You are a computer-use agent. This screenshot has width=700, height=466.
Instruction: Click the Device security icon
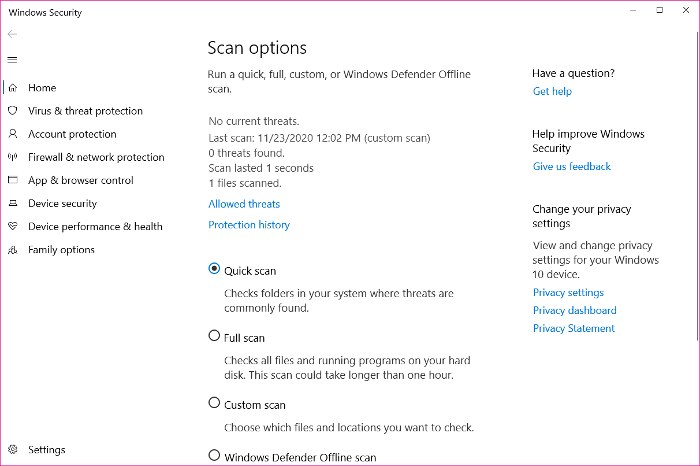(x=12, y=203)
